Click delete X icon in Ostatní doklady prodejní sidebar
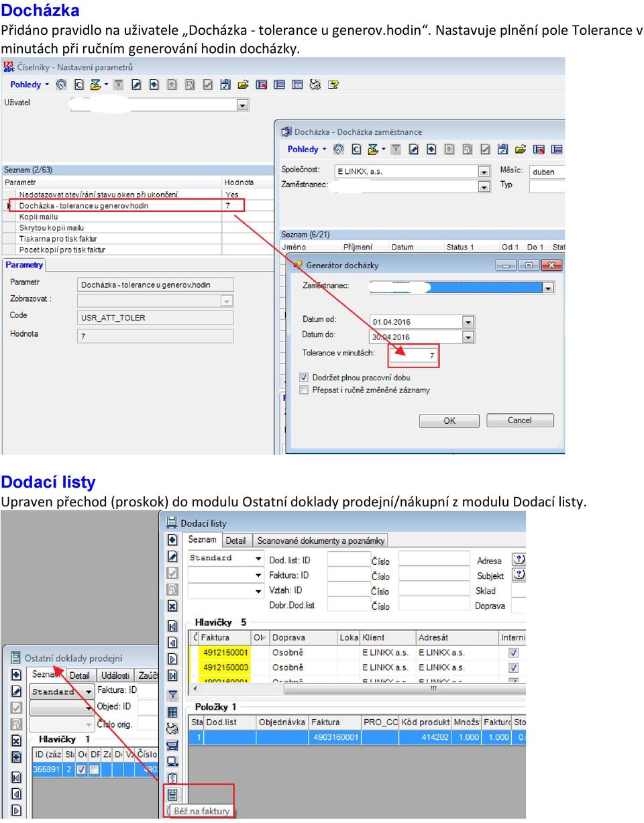The image size is (644, 823). coord(17,741)
